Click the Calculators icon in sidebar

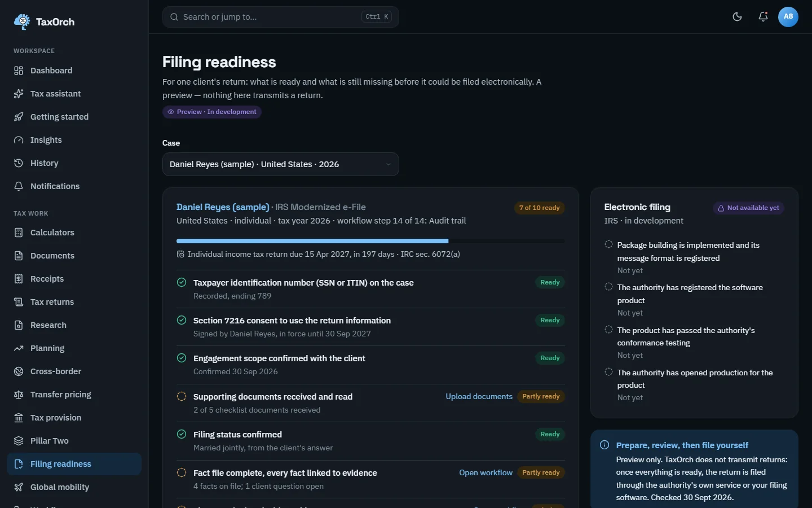pyautogui.click(x=19, y=233)
